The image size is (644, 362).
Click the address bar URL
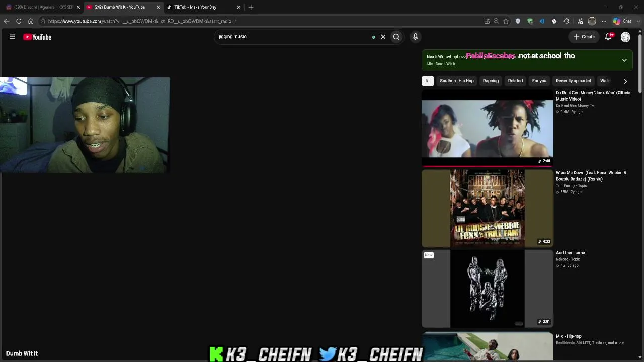click(x=142, y=21)
